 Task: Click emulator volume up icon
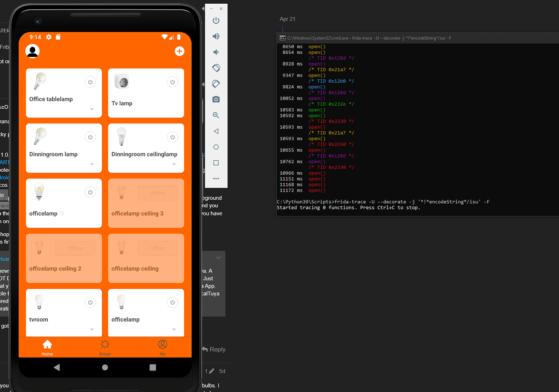pos(216,36)
